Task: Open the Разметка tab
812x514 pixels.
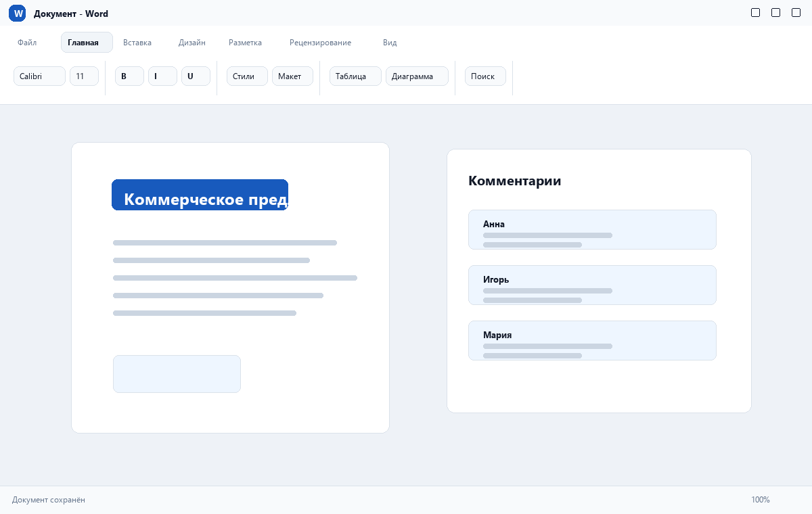Action: [x=245, y=43]
